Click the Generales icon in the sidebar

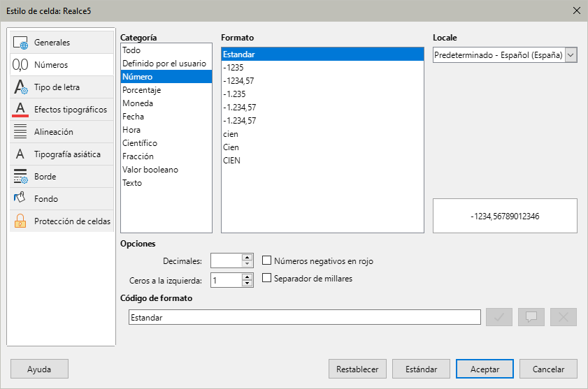21,43
